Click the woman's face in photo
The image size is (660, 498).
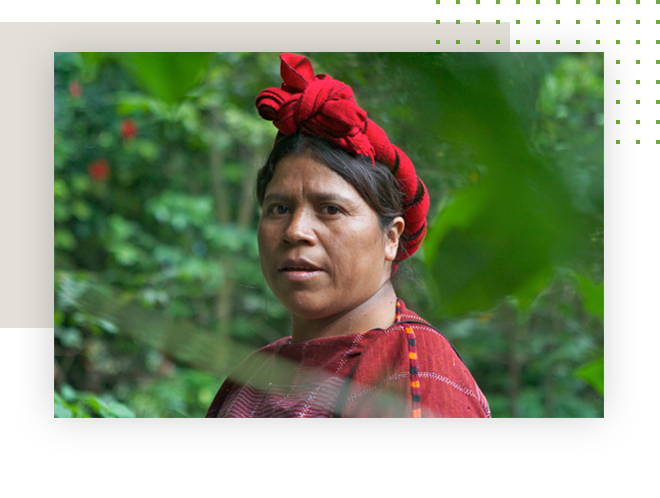[320, 236]
